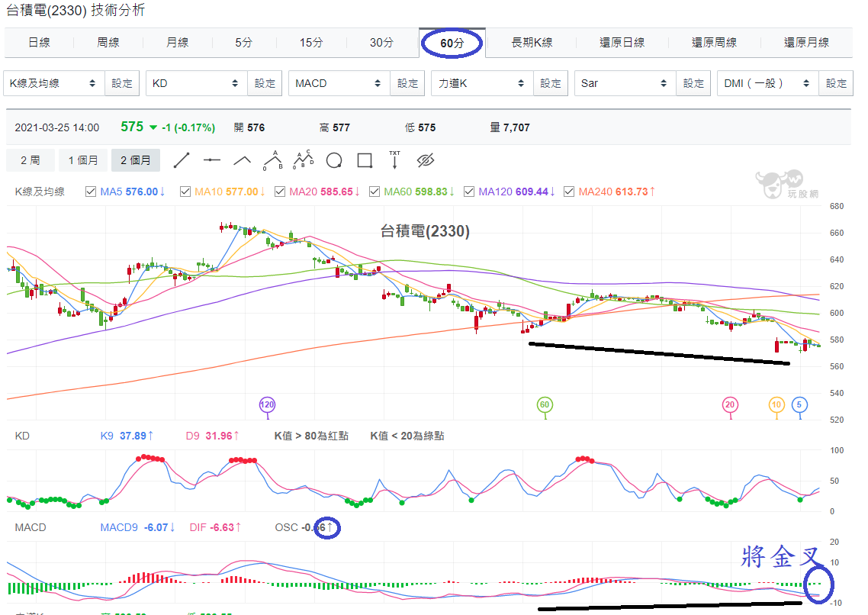Viewport: 868px width, 615px height.
Task: Select the horizontal line drawing tool
Action: tap(212, 160)
